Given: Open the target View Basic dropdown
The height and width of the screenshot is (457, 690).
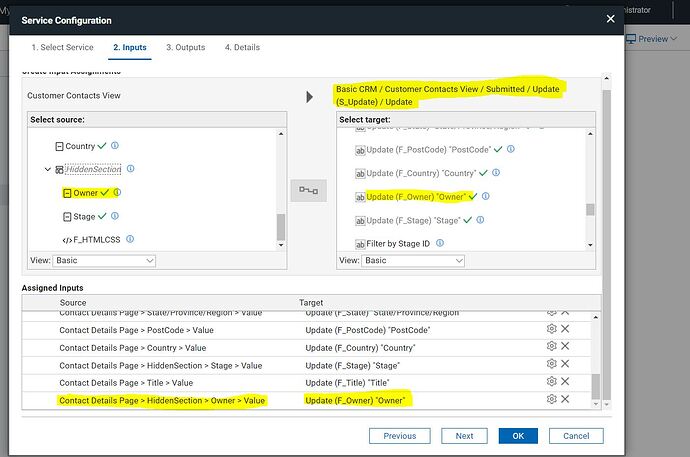Looking at the screenshot, I should 413,260.
